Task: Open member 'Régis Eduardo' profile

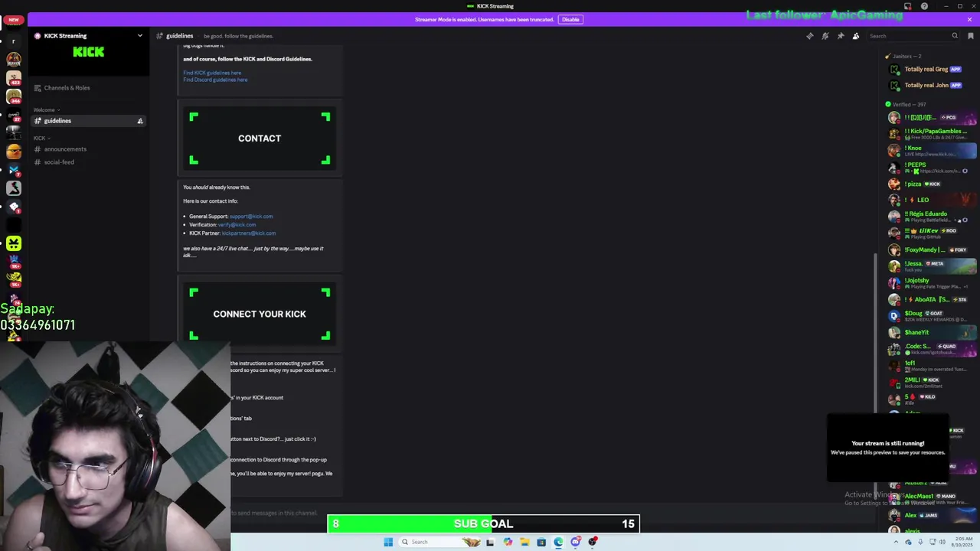Action: point(930,217)
